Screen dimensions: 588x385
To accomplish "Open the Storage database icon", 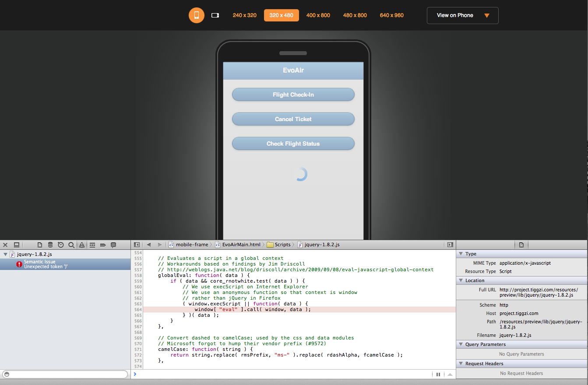I will pos(50,245).
